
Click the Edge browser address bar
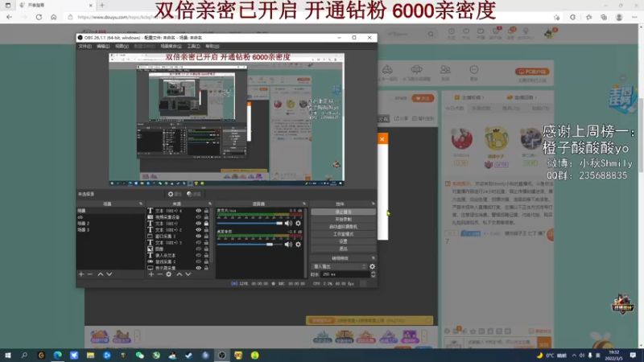coord(308,17)
